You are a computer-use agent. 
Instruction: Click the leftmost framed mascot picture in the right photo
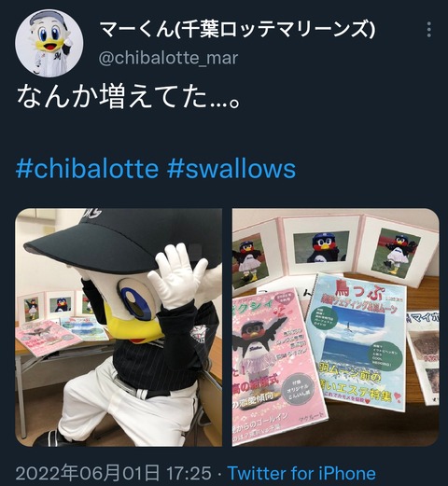(249, 260)
